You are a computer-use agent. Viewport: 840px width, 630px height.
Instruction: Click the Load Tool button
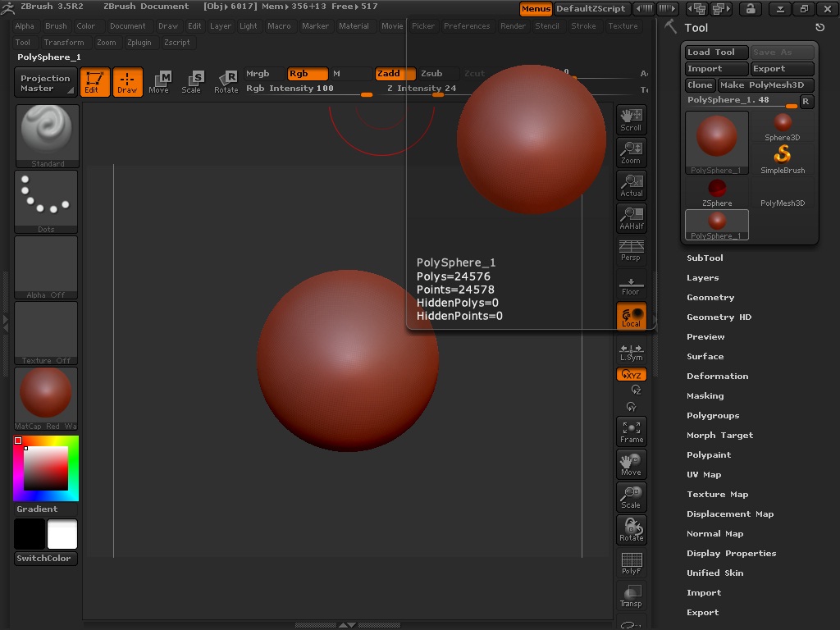tap(715, 52)
